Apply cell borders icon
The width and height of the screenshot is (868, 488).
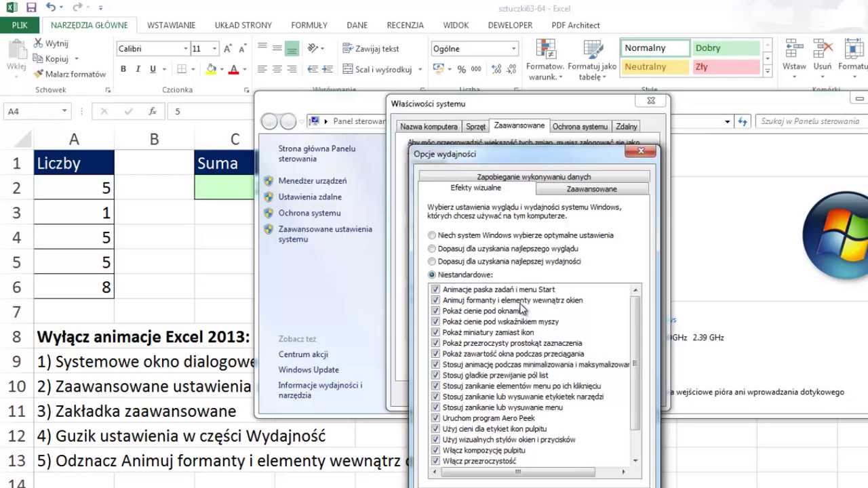pos(182,69)
